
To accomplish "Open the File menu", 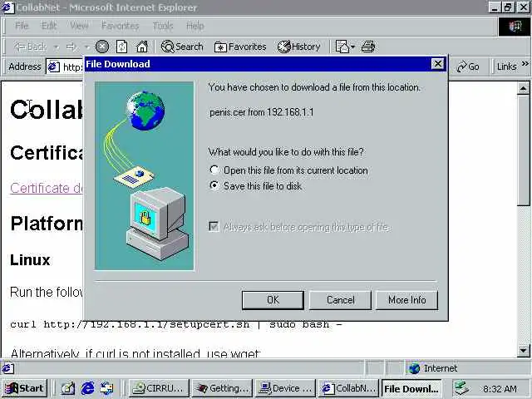I will (22, 26).
